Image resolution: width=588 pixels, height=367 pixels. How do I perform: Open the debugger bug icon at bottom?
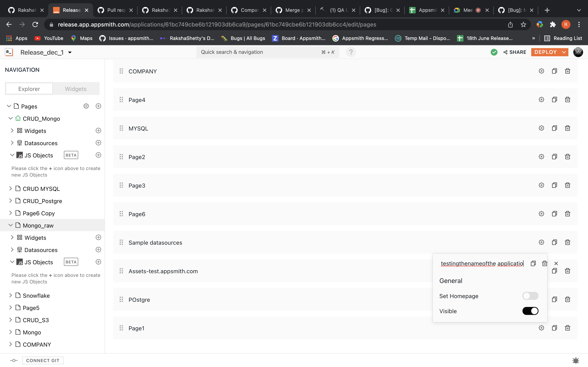576,360
